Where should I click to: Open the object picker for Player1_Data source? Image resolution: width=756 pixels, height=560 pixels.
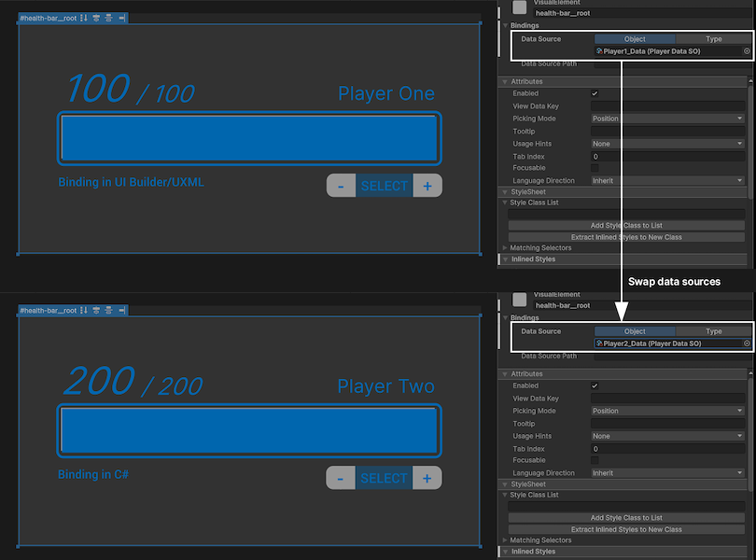pos(746,51)
